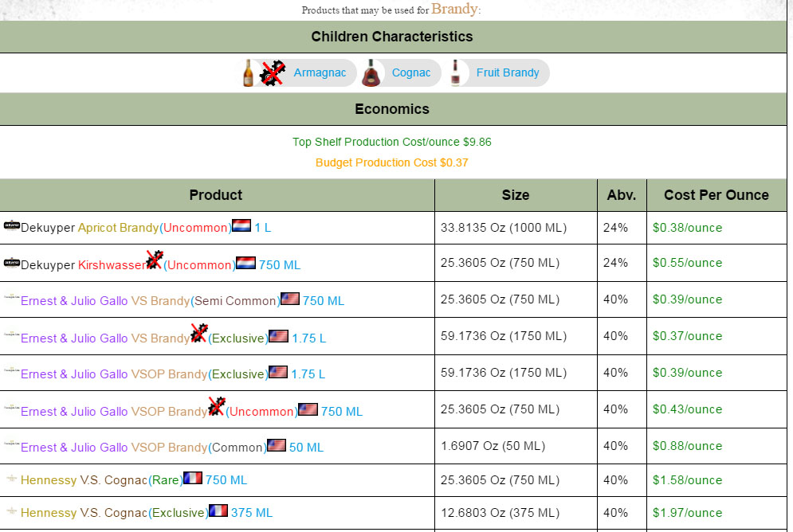The image size is (793, 532).
Task: Open the Apricot Brandy product link
Action: point(118,228)
